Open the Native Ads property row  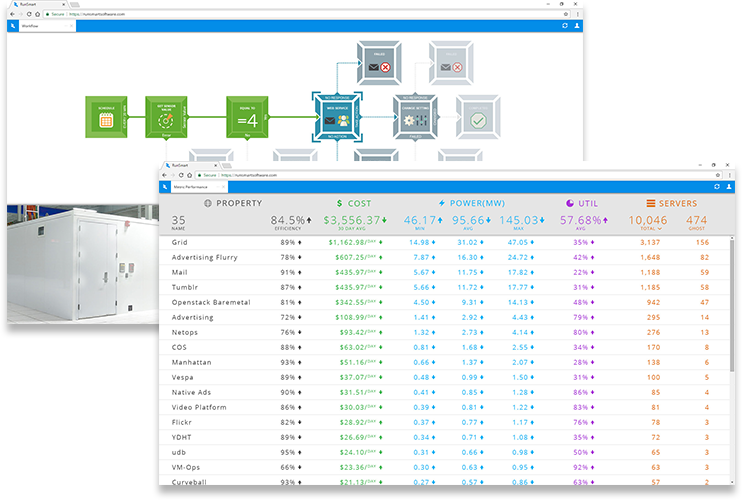pyautogui.click(x=444, y=392)
